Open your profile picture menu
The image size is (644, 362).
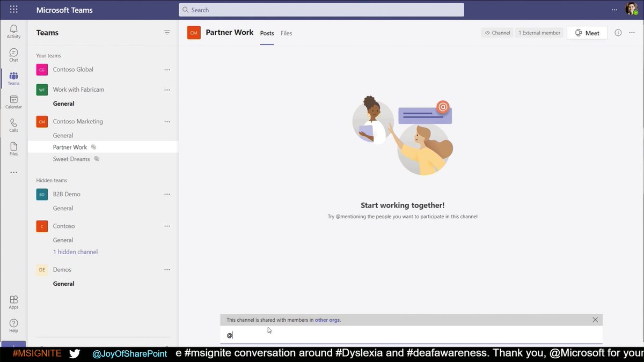coord(631,9)
